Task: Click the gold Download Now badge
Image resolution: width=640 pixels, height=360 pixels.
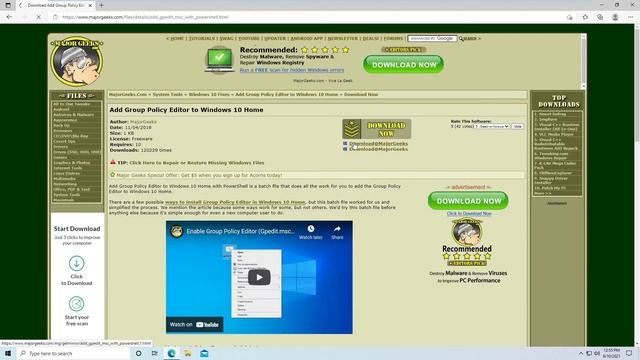Action: point(376,129)
